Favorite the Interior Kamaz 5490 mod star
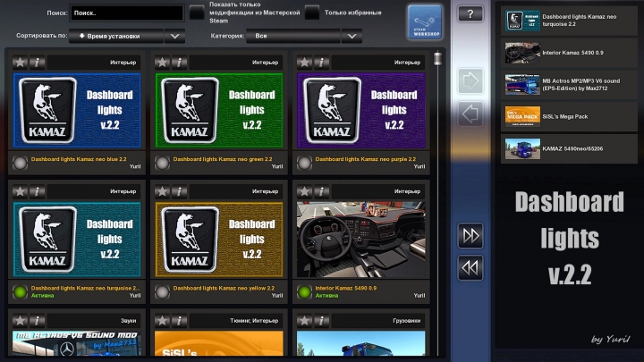This screenshot has height=362, width=644. 304,191
